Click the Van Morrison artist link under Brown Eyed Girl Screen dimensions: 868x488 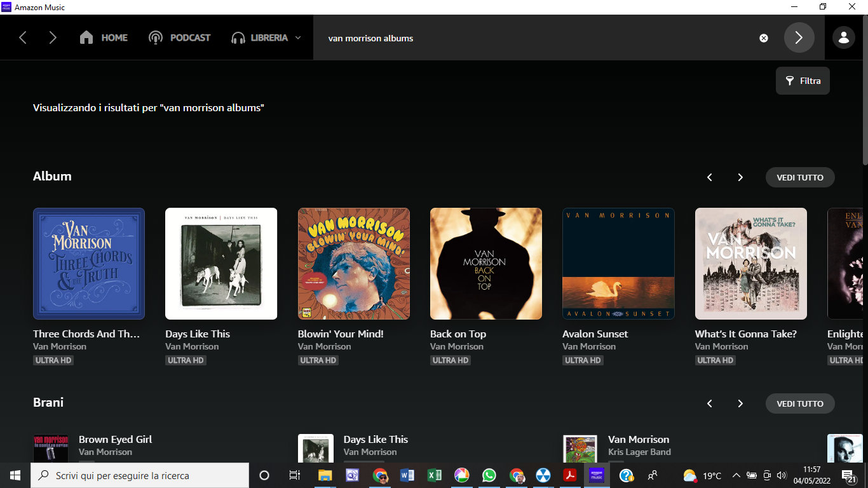pyautogui.click(x=105, y=452)
